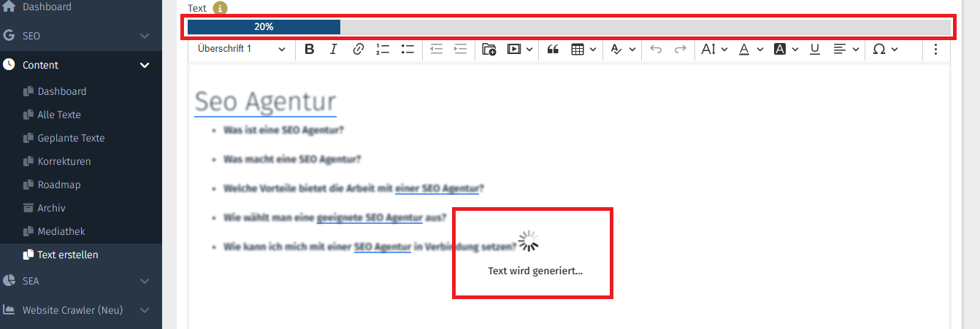
Task: Decrease indent in the editor toolbar
Action: 436,49
